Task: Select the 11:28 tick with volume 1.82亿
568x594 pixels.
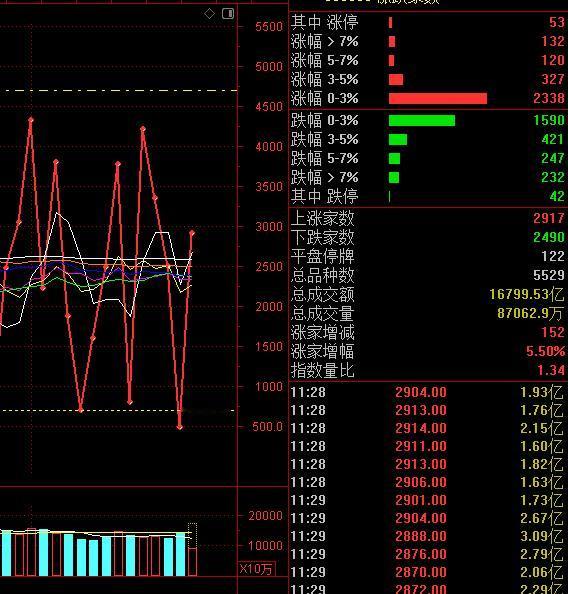Action: (428, 464)
